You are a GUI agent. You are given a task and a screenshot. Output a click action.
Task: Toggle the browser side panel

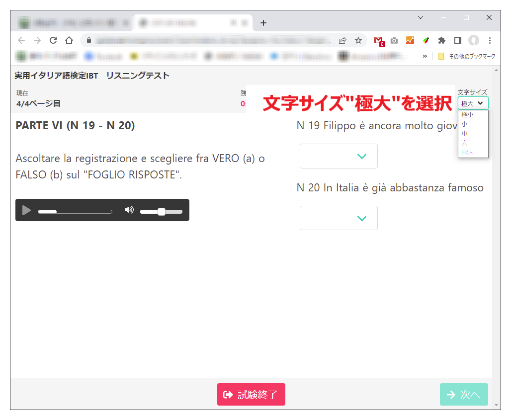(457, 40)
